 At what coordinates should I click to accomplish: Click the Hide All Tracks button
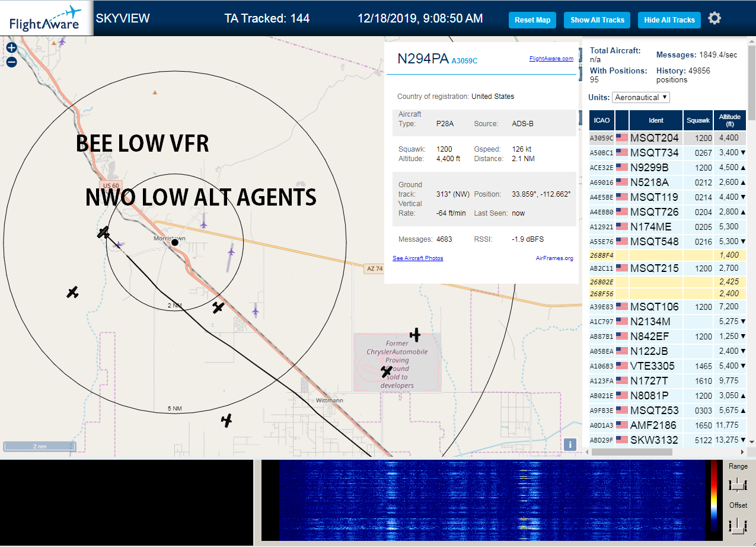(x=669, y=20)
